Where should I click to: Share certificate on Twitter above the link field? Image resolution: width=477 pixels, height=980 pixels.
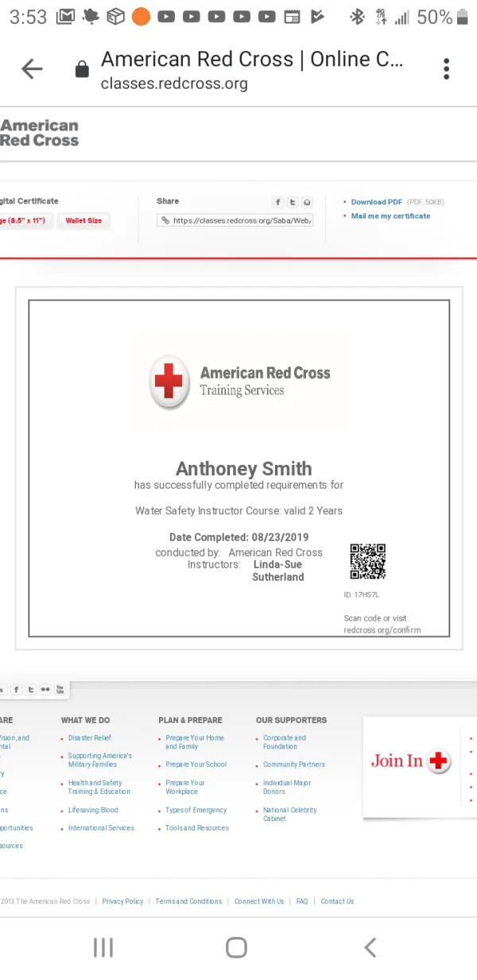point(293,203)
